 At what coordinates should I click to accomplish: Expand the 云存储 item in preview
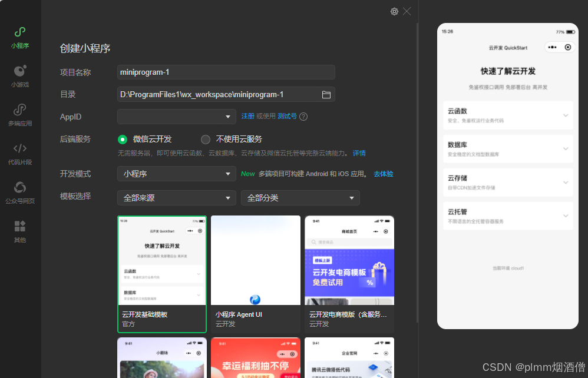508,183
